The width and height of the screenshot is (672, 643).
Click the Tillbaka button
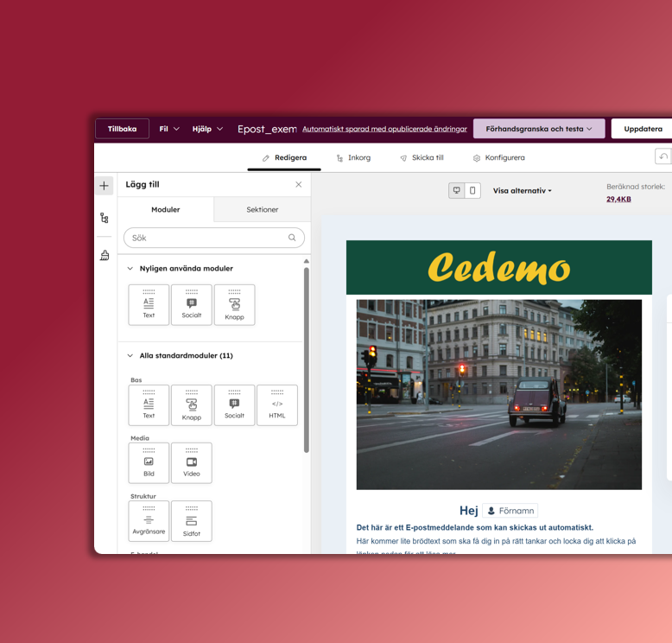(122, 129)
